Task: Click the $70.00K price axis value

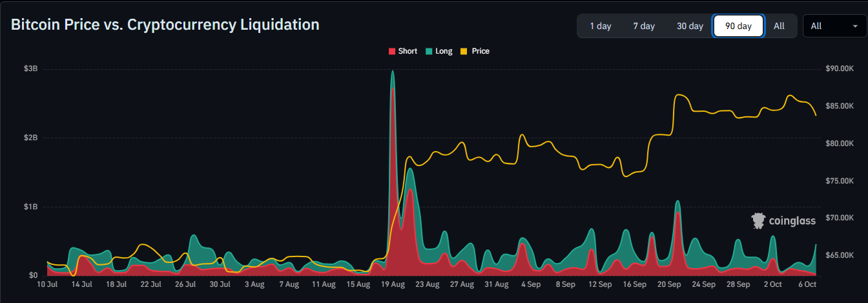Action: pyautogui.click(x=840, y=218)
